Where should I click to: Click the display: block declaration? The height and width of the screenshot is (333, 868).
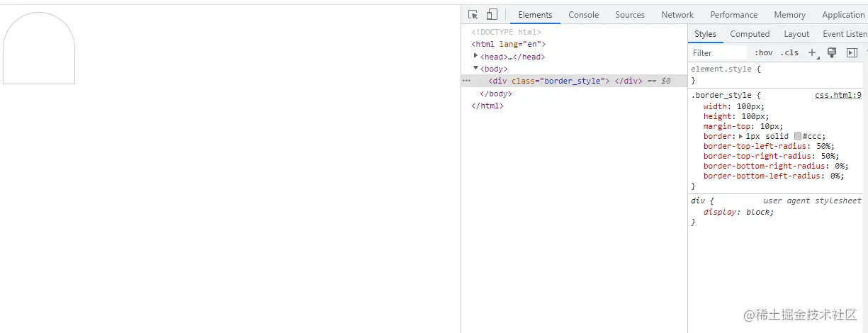coord(739,212)
